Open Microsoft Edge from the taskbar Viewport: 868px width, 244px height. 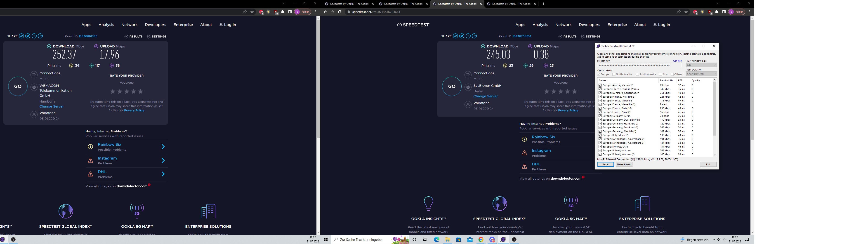pyautogui.click(x=437, y=240)
